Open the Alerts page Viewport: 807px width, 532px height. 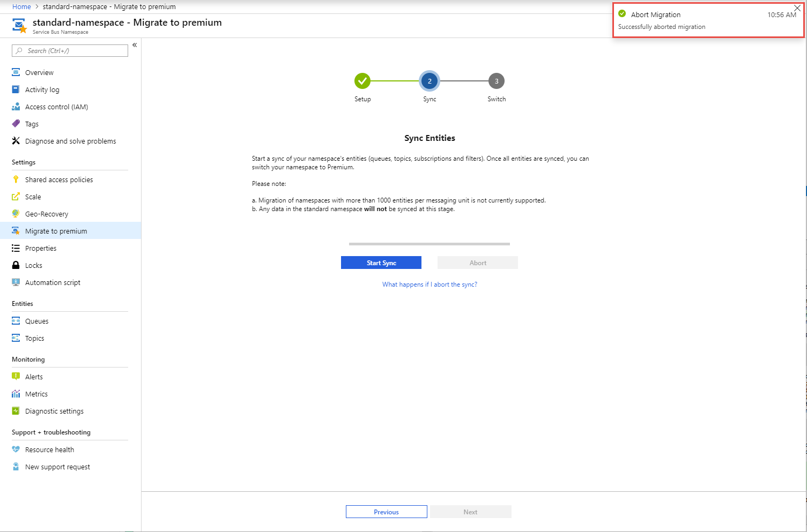[x=34, y=376]
